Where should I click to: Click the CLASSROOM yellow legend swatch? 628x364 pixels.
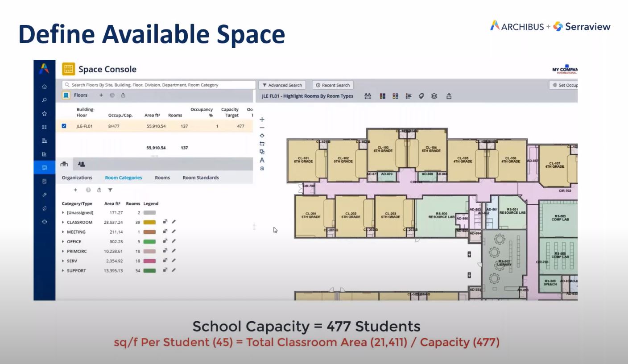click(x=150, y=222)
